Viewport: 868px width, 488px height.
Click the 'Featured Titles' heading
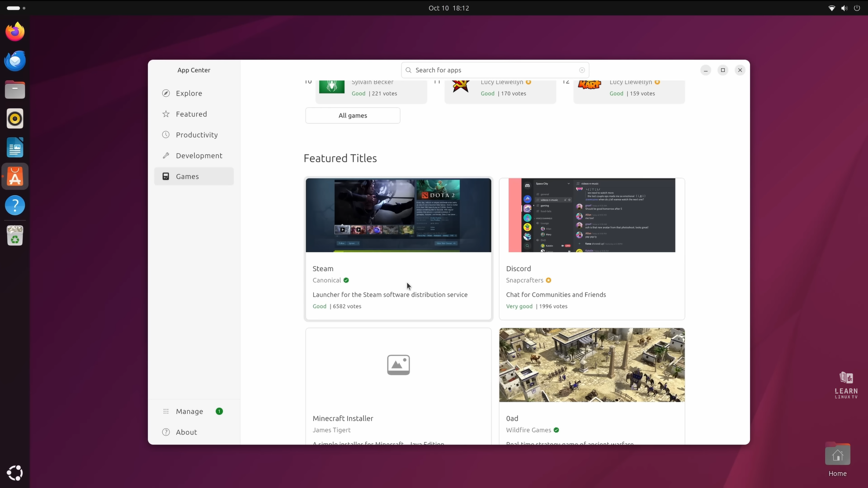[x=340, y=158]
